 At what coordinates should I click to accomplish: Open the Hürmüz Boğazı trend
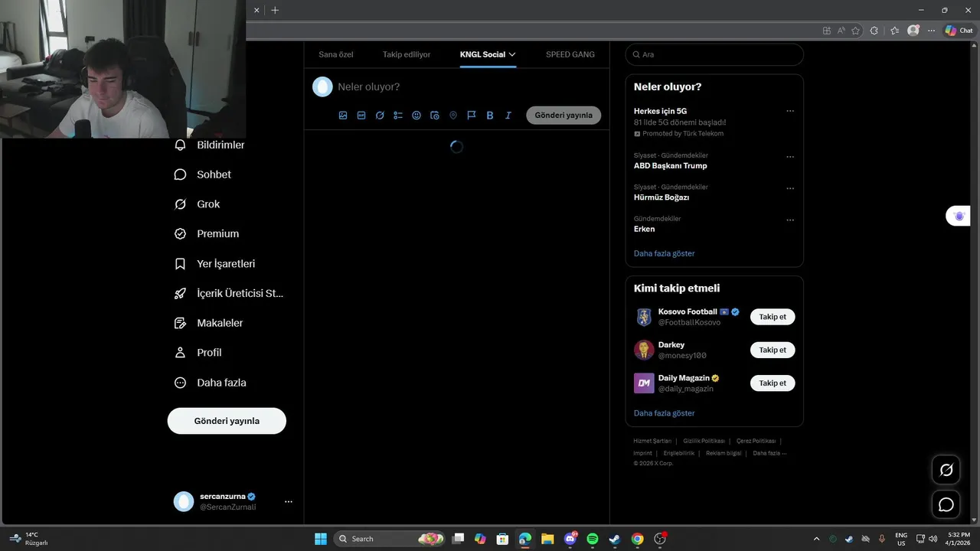click(661, 197)
